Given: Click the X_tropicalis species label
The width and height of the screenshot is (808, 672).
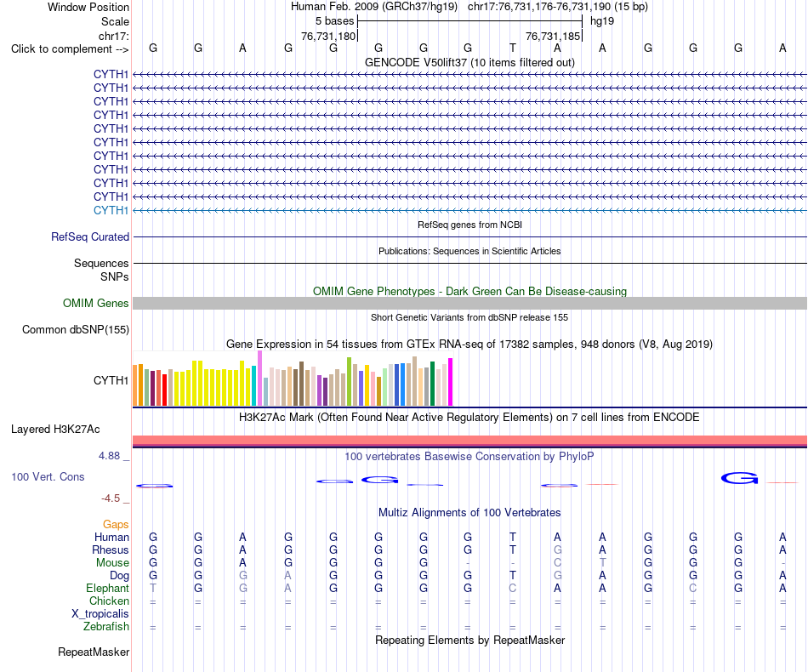Looking at the screenshot, I should (100, 614).
